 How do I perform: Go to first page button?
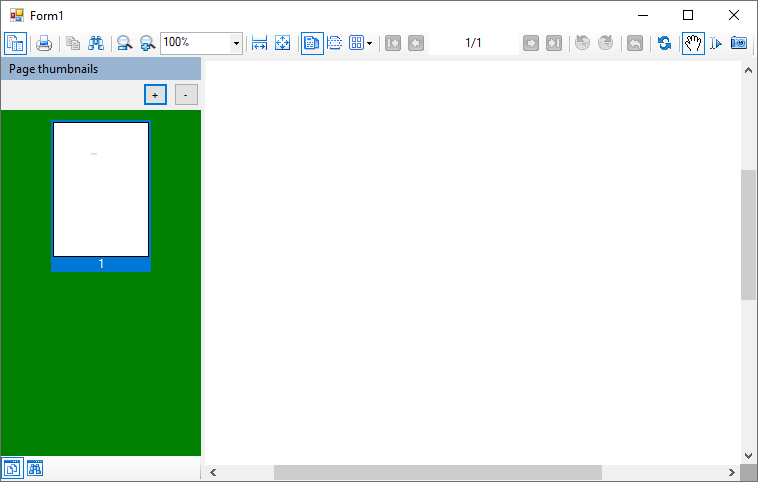[x=393, y=44]
